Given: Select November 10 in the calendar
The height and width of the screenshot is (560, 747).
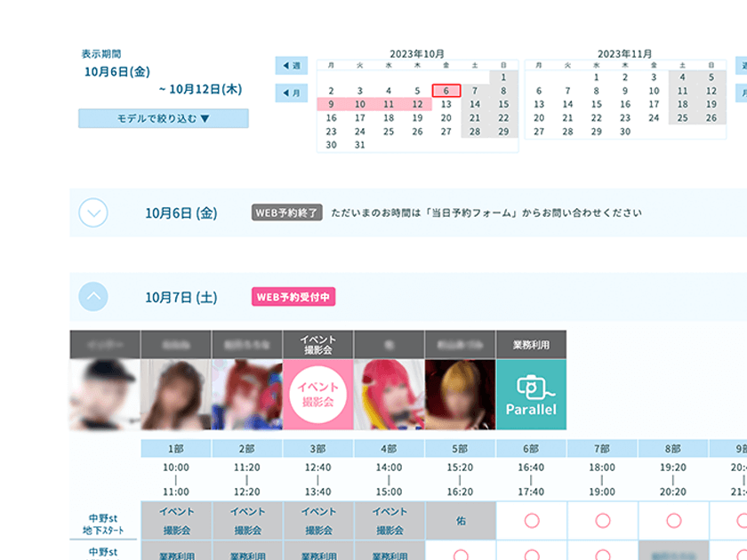Looking at the screenshot, I should click(655, 91).
